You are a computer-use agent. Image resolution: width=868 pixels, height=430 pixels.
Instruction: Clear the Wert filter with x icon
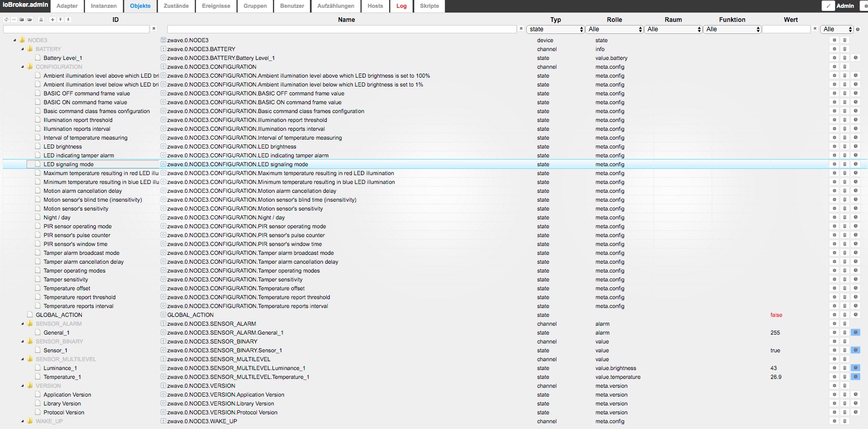(x=815, y=29)
